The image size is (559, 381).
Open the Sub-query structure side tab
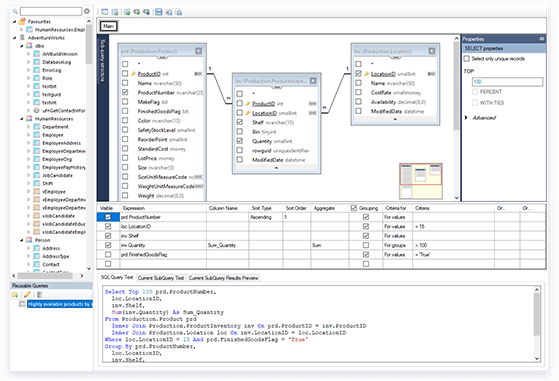pyautogui.click(x=103, y=61)
